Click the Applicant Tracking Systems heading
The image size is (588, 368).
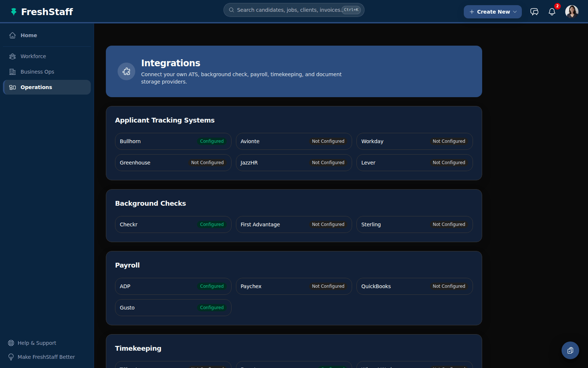165,120
